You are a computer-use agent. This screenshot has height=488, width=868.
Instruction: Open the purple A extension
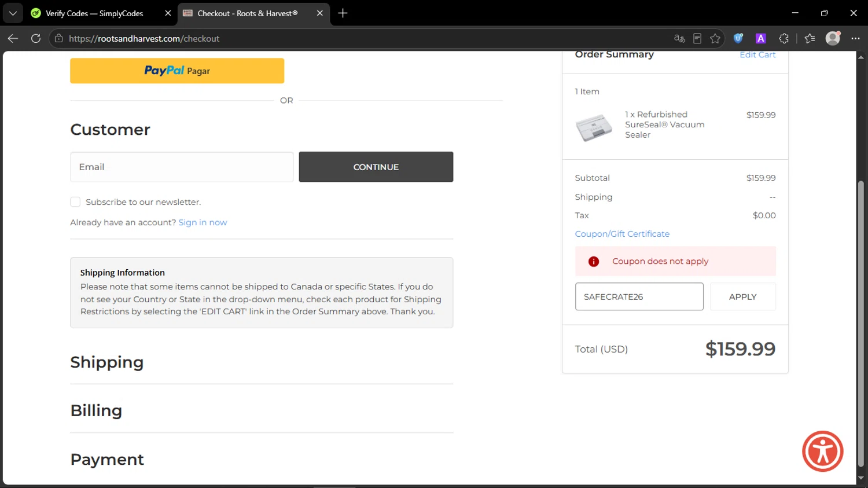coord(761,38)
